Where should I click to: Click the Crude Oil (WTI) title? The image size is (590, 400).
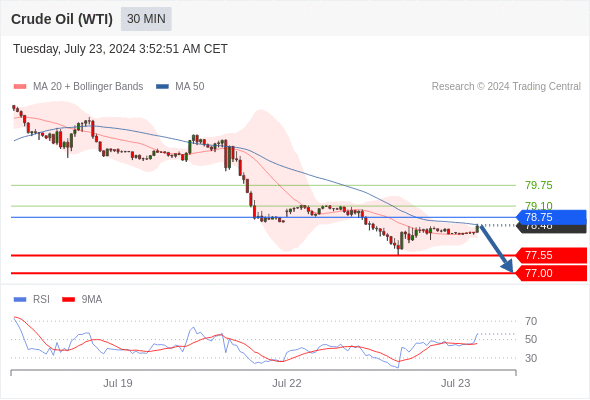click(62, 19)
